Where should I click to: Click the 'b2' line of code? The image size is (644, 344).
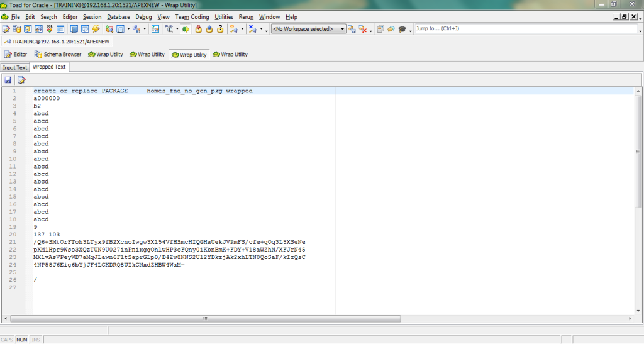pyautogui.click(x=37, y=106)
